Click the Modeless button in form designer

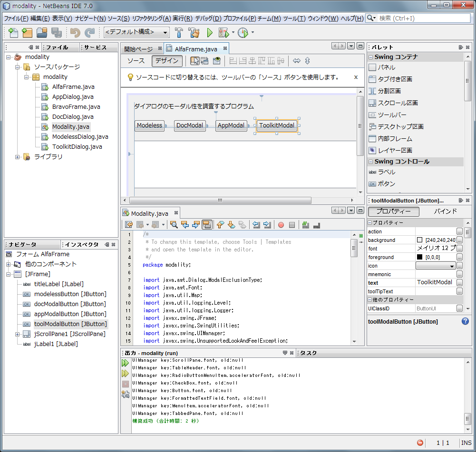[149, 125]
